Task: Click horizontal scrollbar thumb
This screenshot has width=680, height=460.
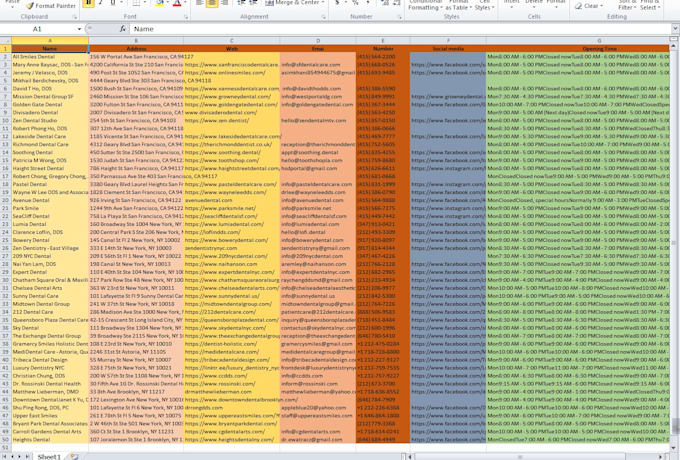Action: 520,457
